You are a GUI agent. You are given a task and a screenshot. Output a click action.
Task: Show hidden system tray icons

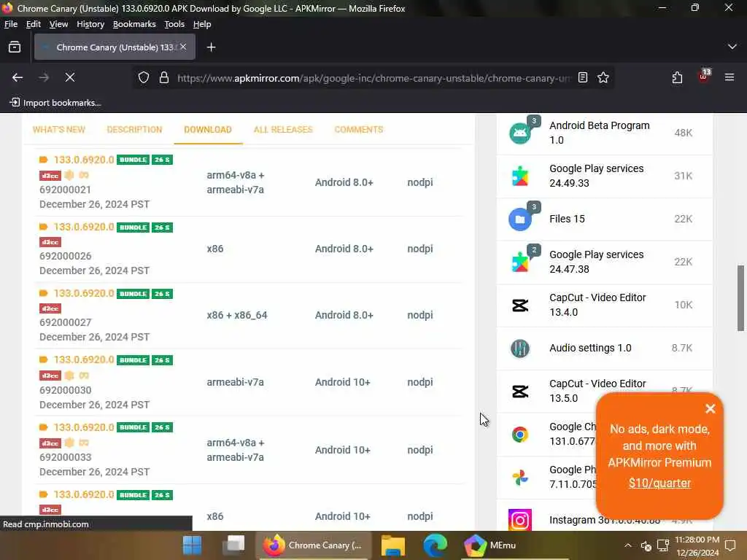628,545
